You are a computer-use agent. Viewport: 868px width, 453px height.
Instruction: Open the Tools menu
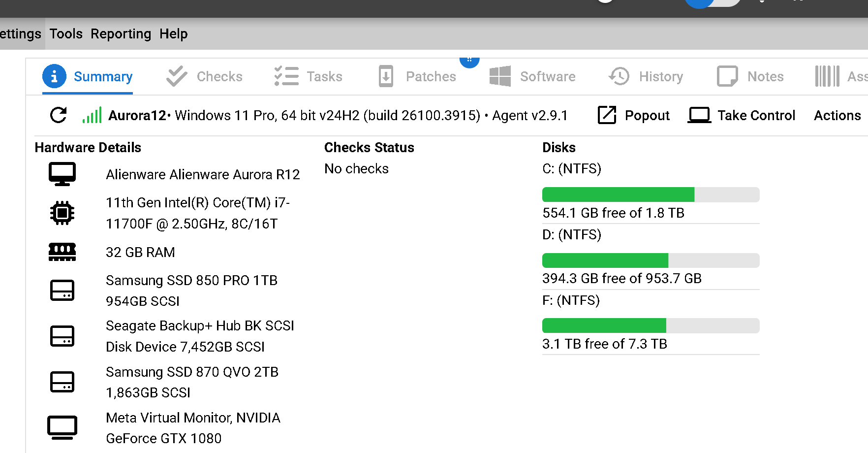66,34
